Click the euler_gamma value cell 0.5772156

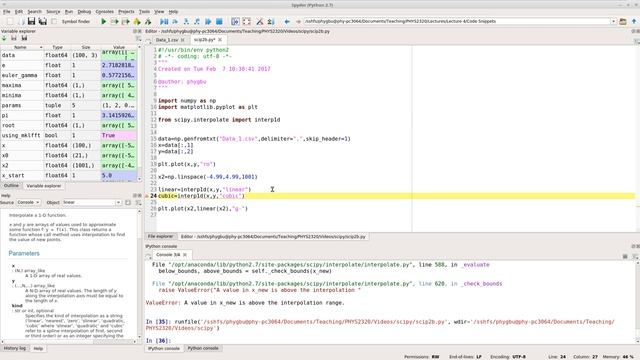tap(119, 75)
